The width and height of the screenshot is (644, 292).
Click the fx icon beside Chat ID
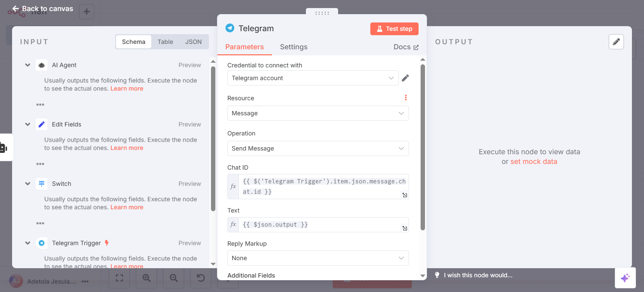(233, 186)
